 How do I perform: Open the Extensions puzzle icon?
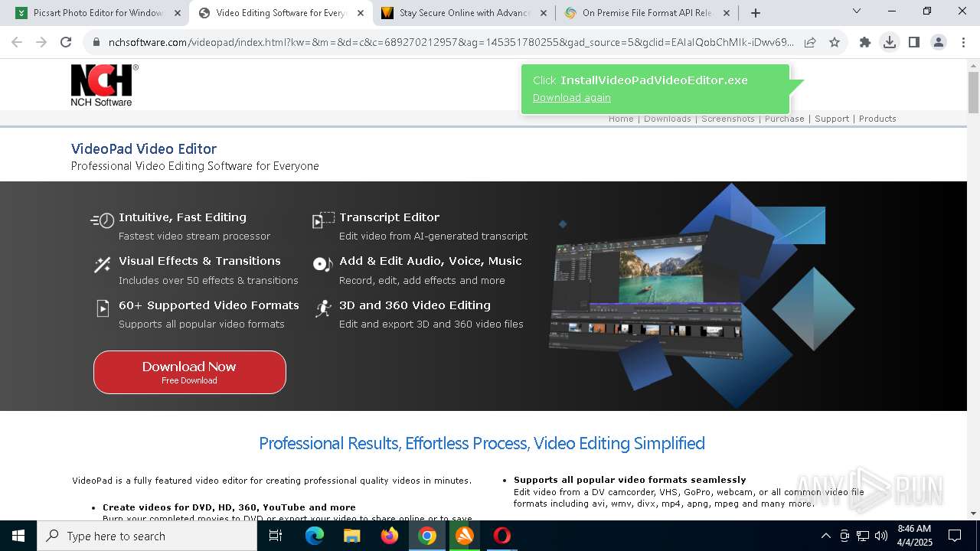coord(865,42)
